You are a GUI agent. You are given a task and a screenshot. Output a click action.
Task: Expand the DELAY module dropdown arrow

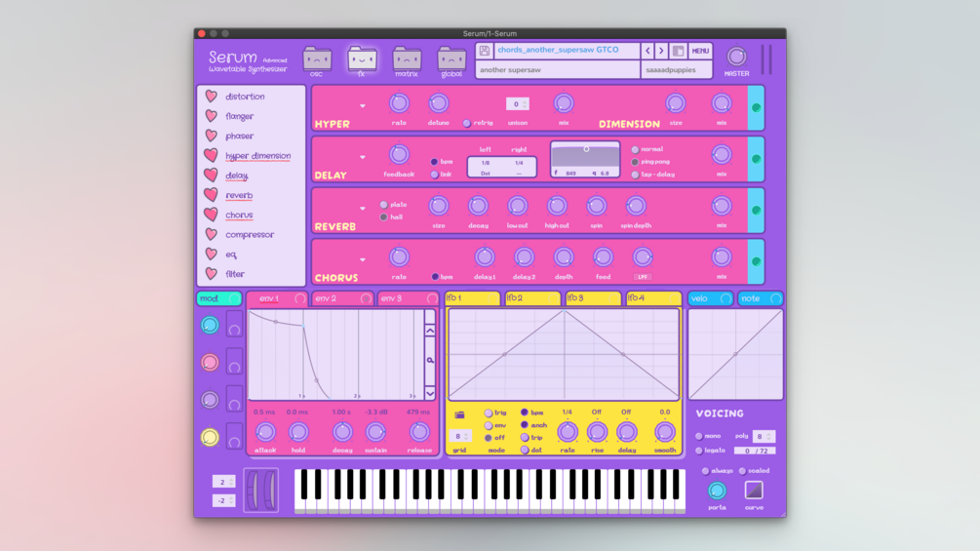tap(363, 157)
